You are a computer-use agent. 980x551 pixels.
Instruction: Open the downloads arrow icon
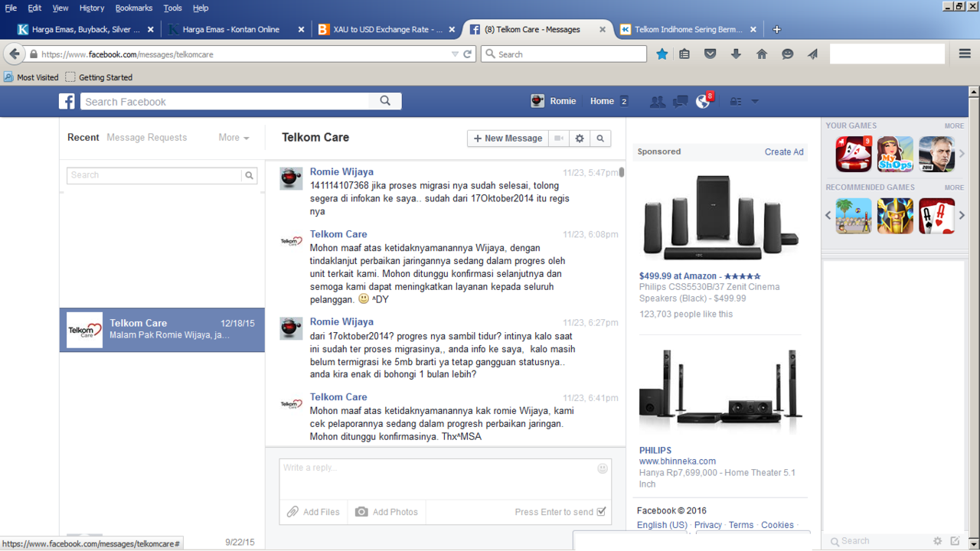(x=736, y=54)
